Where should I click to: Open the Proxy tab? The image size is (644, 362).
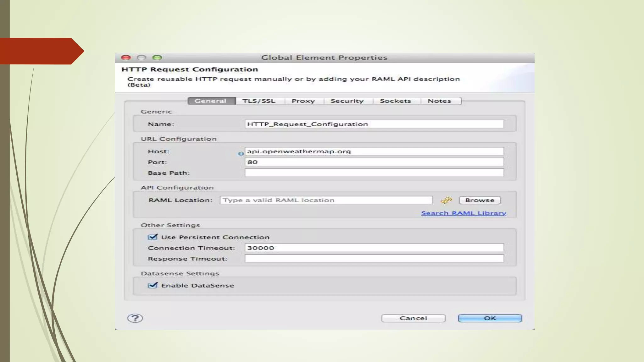tap(303, 101)
